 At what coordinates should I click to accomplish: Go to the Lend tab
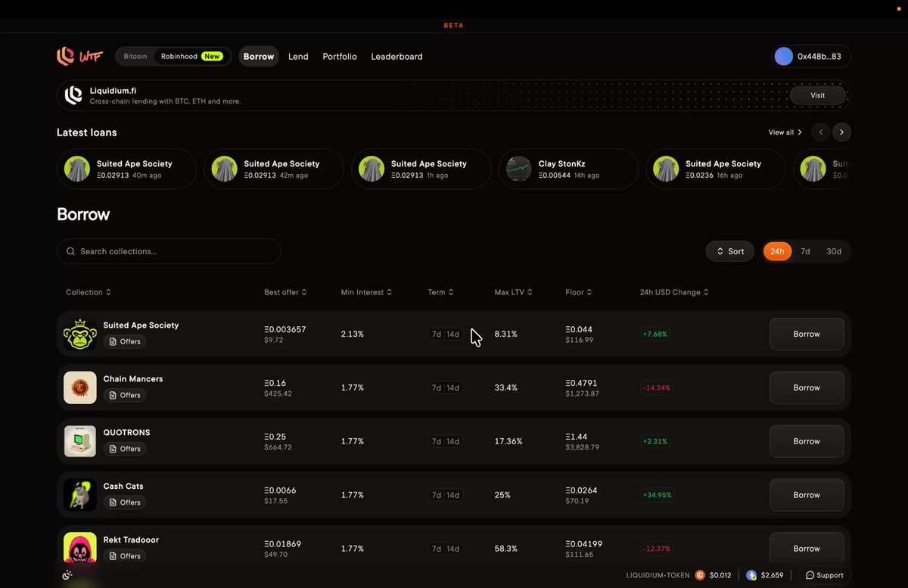pyautogui.click(x=298, y=57)
